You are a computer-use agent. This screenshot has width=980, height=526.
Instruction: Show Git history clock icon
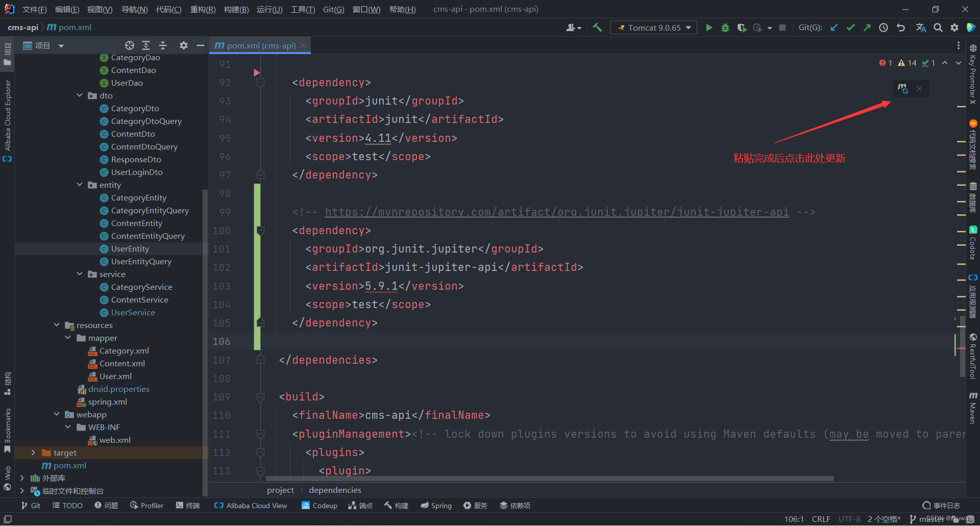click(x=884, y=28)
